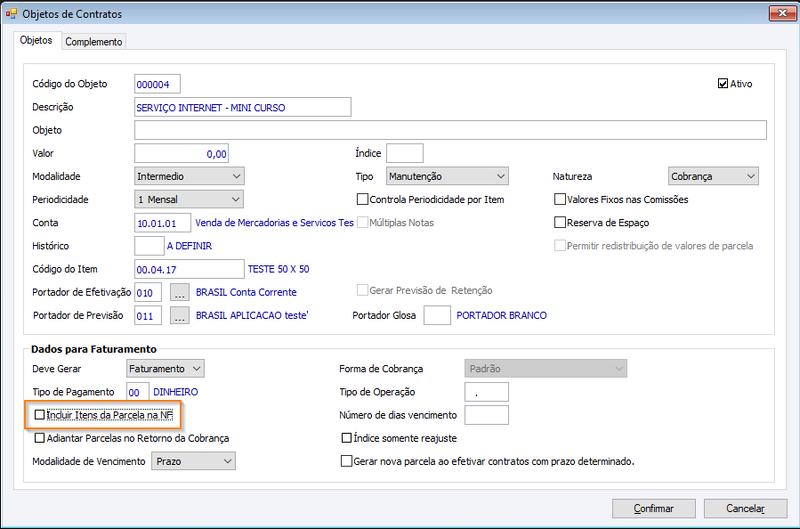
Task: Check Valores Fixos nas Comissões
Action: 560,199
